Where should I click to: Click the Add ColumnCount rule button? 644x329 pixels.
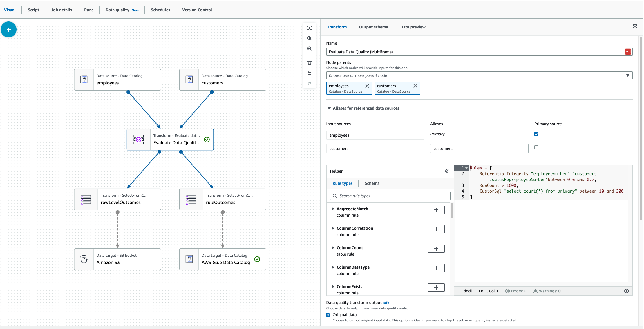(x=435, y=248)
